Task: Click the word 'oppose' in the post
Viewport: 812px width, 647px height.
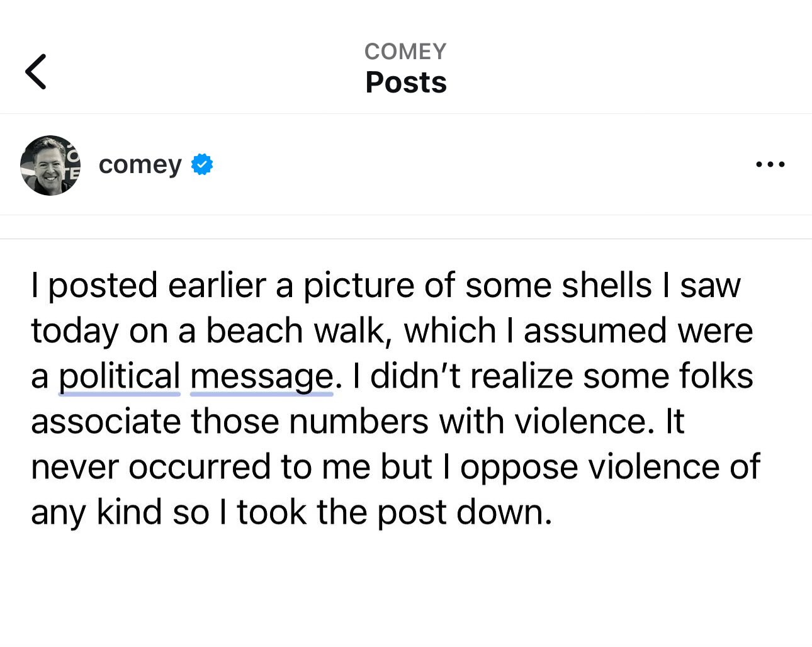Action: pyautogui.click(x=519, y=467)
